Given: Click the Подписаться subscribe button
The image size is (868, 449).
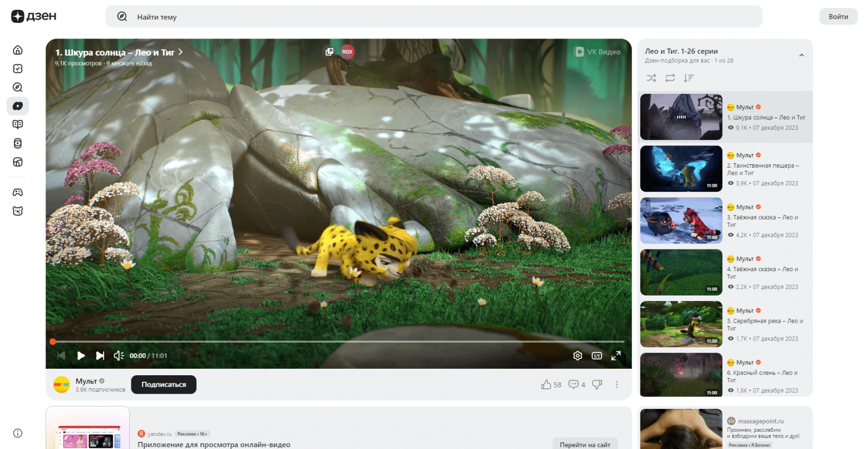Looking at the screenshot, I should point(164,384).
